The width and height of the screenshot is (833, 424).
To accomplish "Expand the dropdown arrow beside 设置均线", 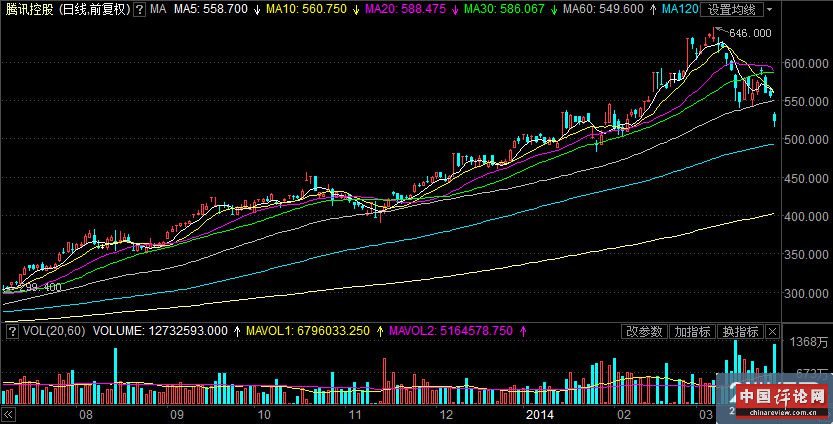I will click(x=770, y=10).
